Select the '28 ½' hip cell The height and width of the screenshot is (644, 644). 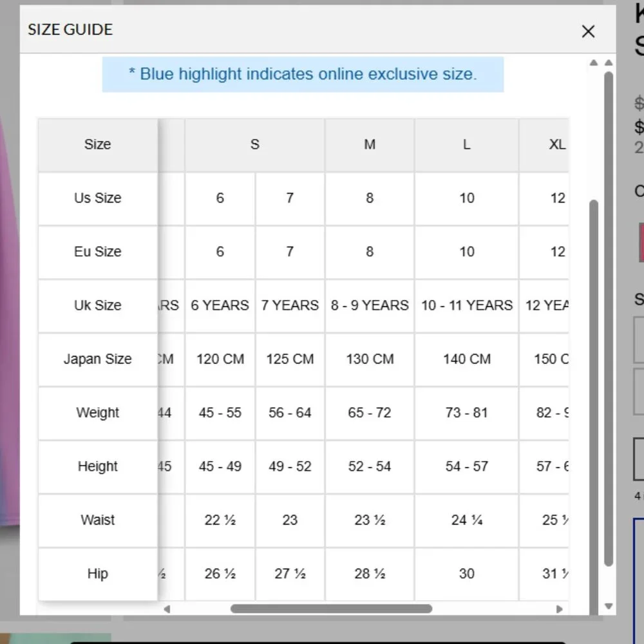(370, 574)
